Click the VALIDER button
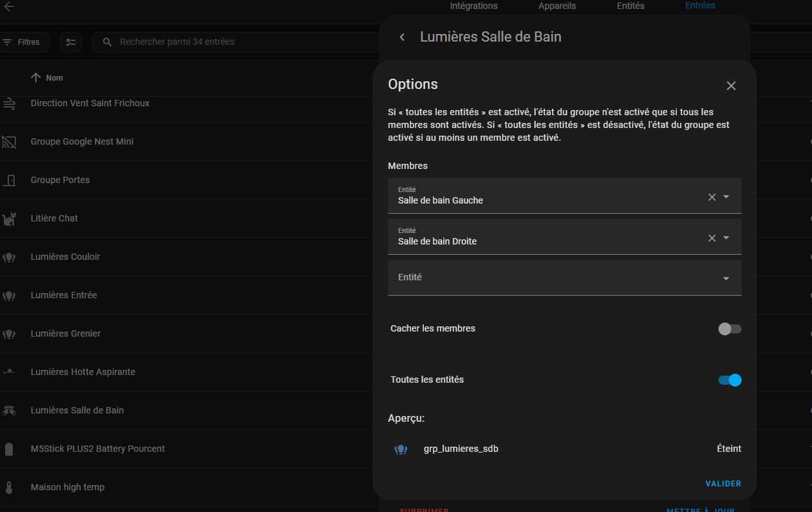The width and height of the screenshot is (812, 512). click(x=724, y=484)
